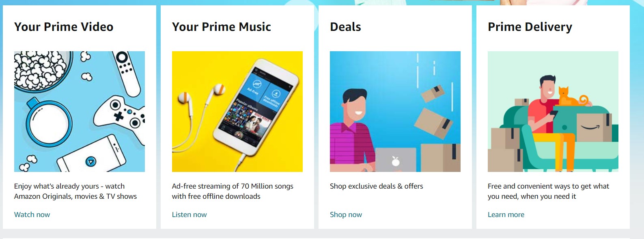Select the Prime Delivery couch illustration
The image size is (644, 239).
point(553,111)
